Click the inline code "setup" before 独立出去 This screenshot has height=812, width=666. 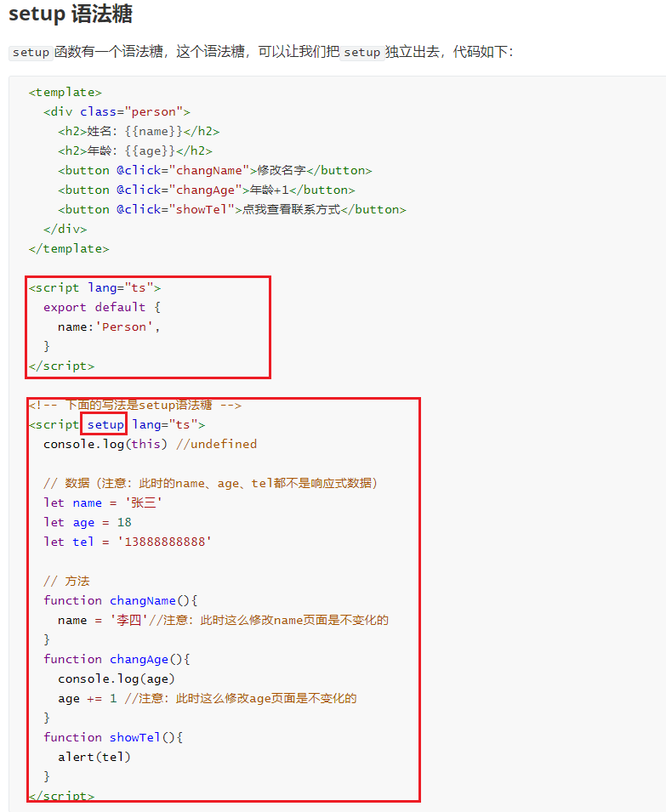click(362, 53)
